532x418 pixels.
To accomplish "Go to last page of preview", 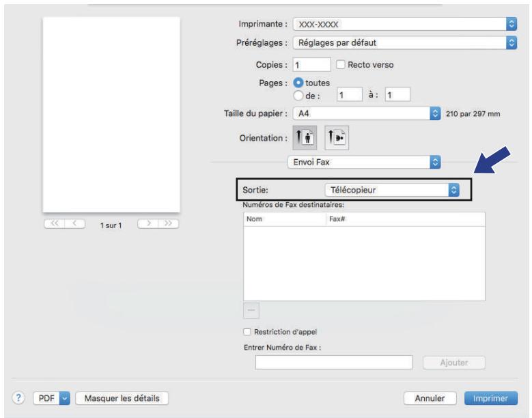I will tap(168, 223).
